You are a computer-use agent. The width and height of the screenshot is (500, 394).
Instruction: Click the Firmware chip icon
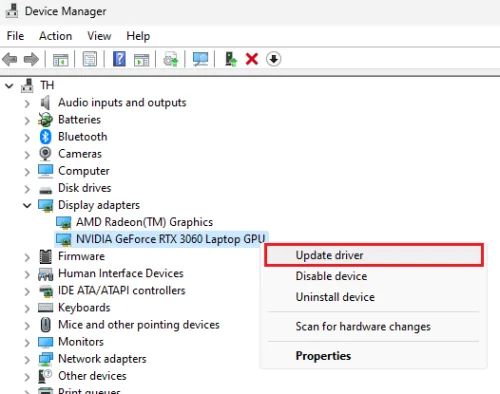[x=46, y=256]
